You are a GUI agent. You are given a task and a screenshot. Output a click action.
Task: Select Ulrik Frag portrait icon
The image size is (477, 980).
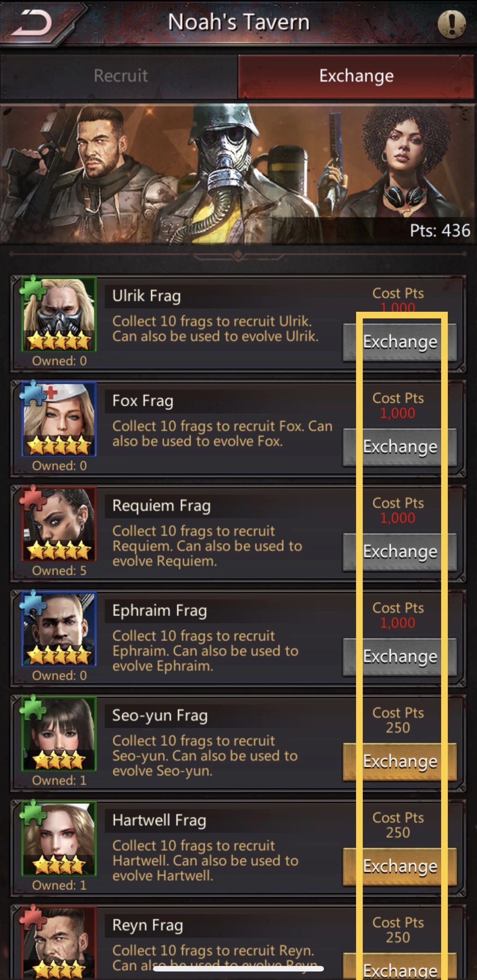pyautogui.click(x=58, y=314)
